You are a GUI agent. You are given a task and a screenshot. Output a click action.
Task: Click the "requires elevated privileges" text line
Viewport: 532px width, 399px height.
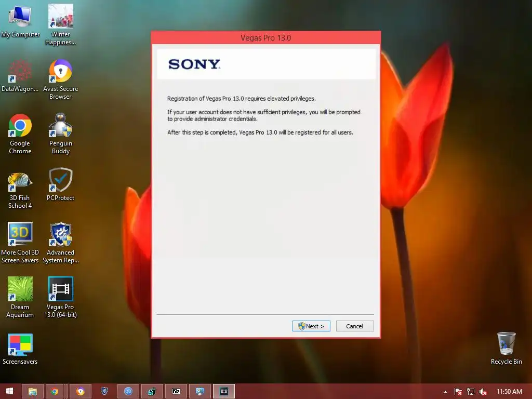coord(241,99)
